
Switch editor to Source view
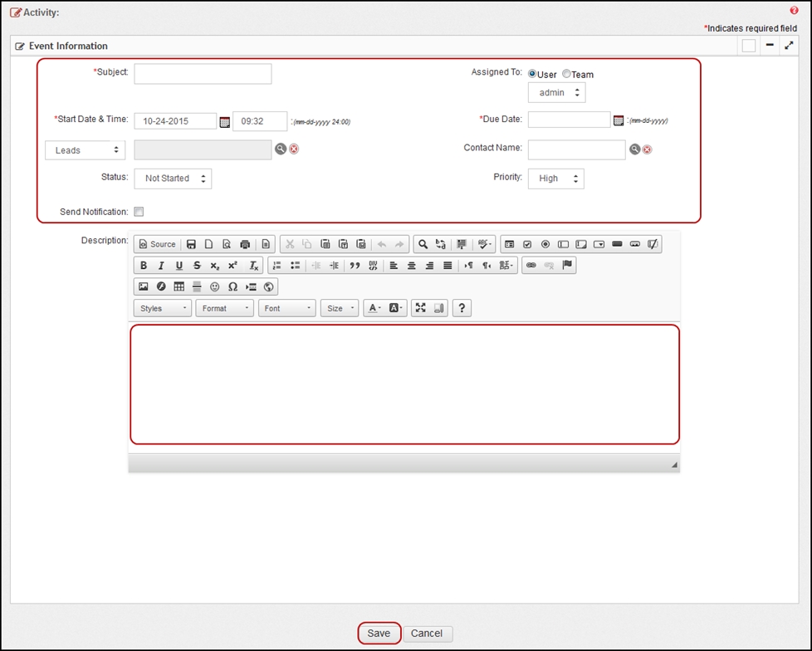[x=158, y=244]
